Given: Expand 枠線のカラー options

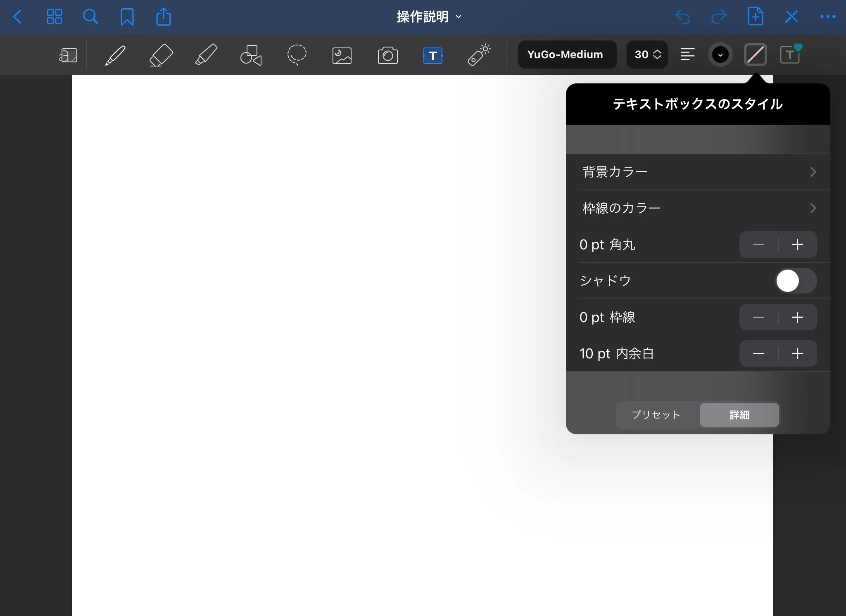Looking at the screenshot, I should (x=698, y=208).
